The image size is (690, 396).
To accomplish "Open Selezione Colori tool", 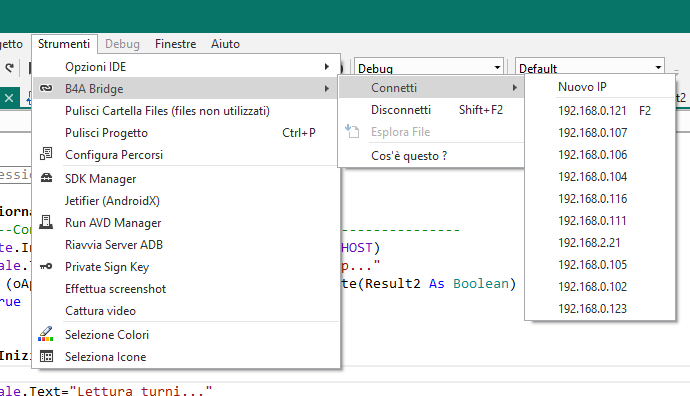I will (186, 334).
